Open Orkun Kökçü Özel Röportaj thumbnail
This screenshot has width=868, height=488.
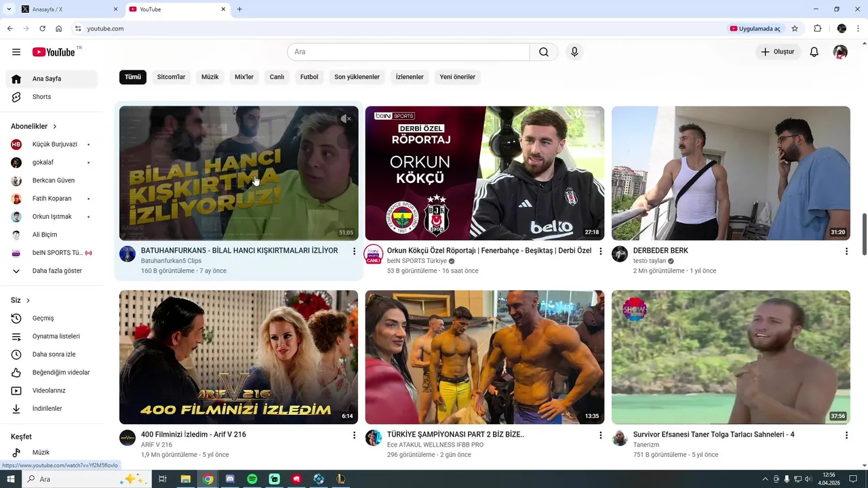coord(485,173)
